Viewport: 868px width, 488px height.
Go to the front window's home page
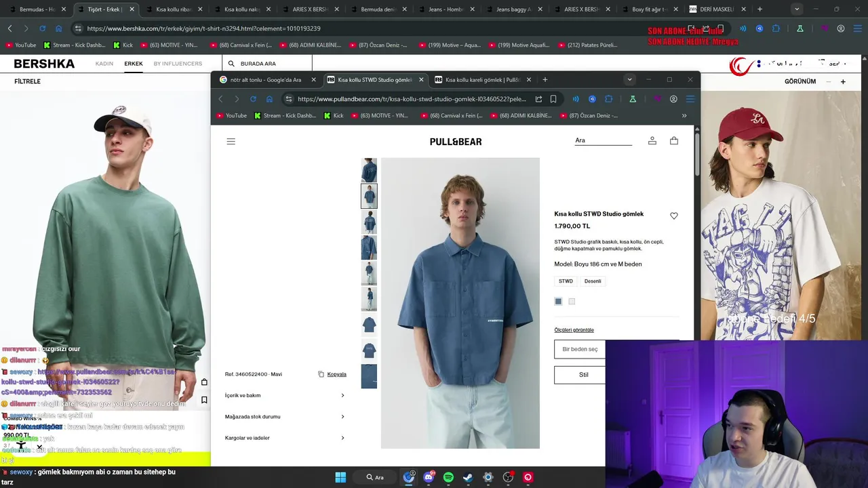tap(269, 99)
